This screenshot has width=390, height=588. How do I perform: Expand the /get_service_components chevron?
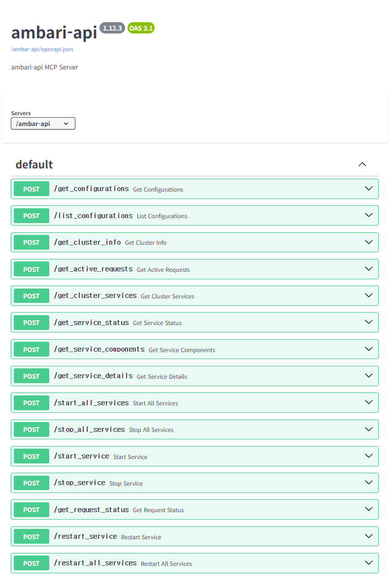[x=368, y=349]
